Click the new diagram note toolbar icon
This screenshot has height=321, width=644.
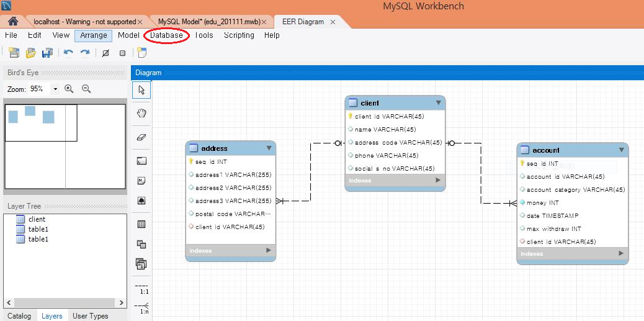(x=142, y=53)
